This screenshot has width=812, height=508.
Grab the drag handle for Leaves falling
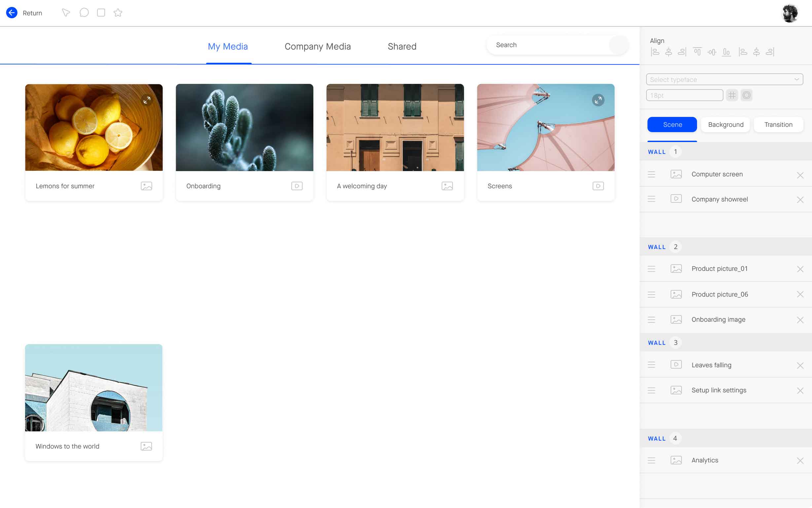651,365
